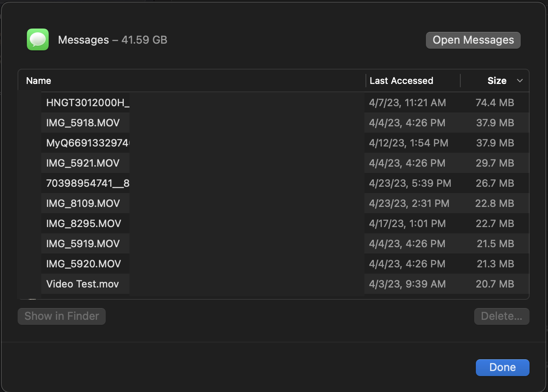Select the IMG_5920.MOV file
The image size is (548, 392).
click(84, 264)
